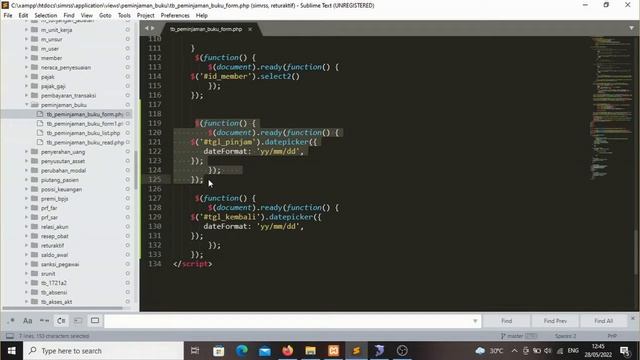Open the Help menu
640x360 pixels.
pyautogui.click(x=202, y=16)
